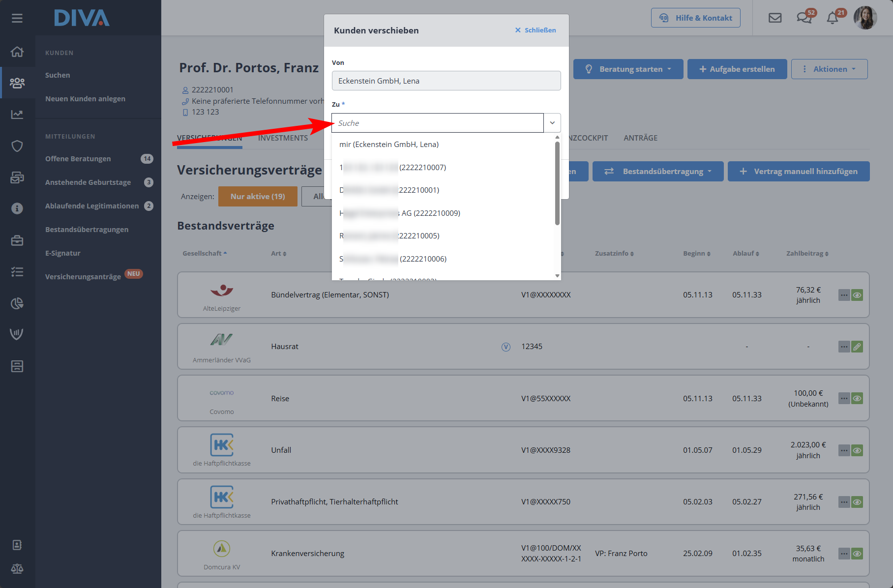Click the dropdown list scrollbar down arrow
893x588 pixels.
557,276
